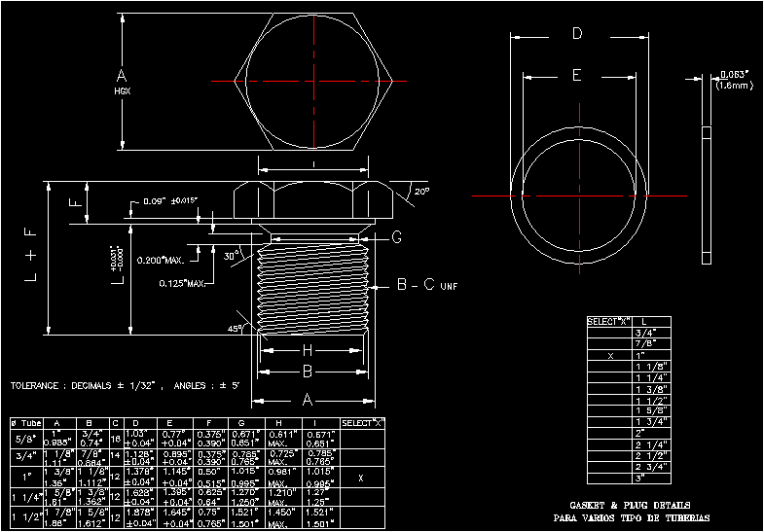Select the 5/8" tube row label
Image resolution: width=764 pixels, height=532 pixels.
pos(25,438)
